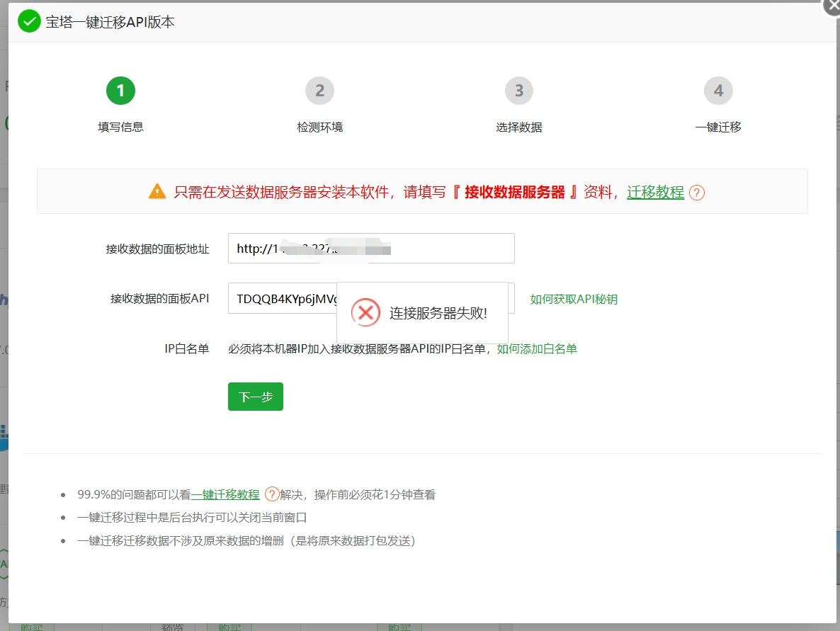Focus the 接收数据的面板地址 input field
The width and height of the screenshot is (840, 631).
[x=371, y=248]
